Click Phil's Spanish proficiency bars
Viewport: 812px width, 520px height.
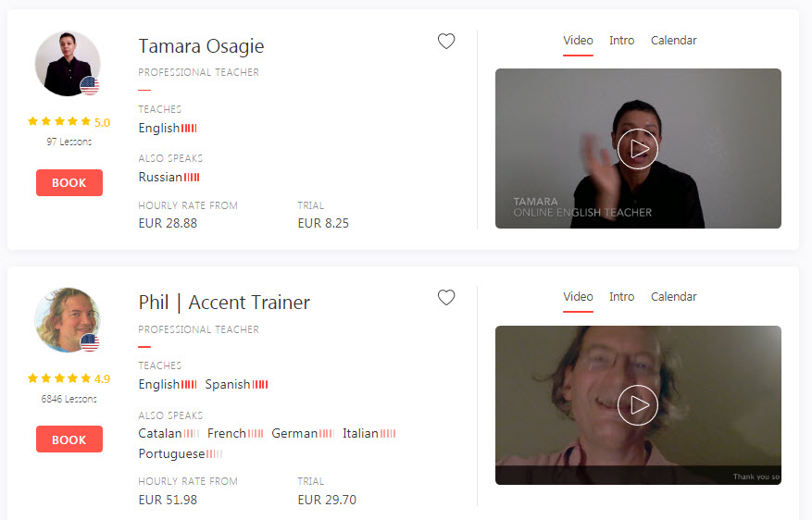(260, 384)
